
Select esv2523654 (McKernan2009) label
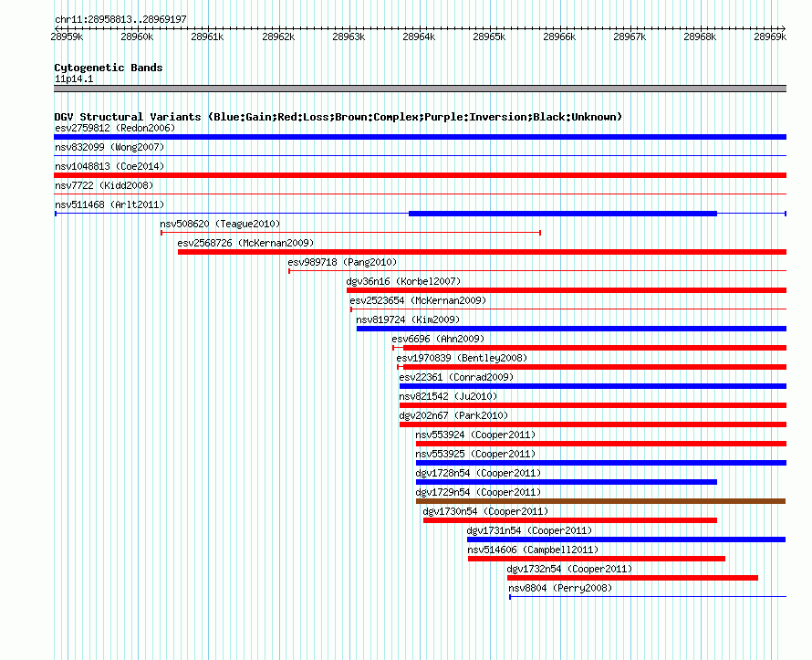[418, 300]
